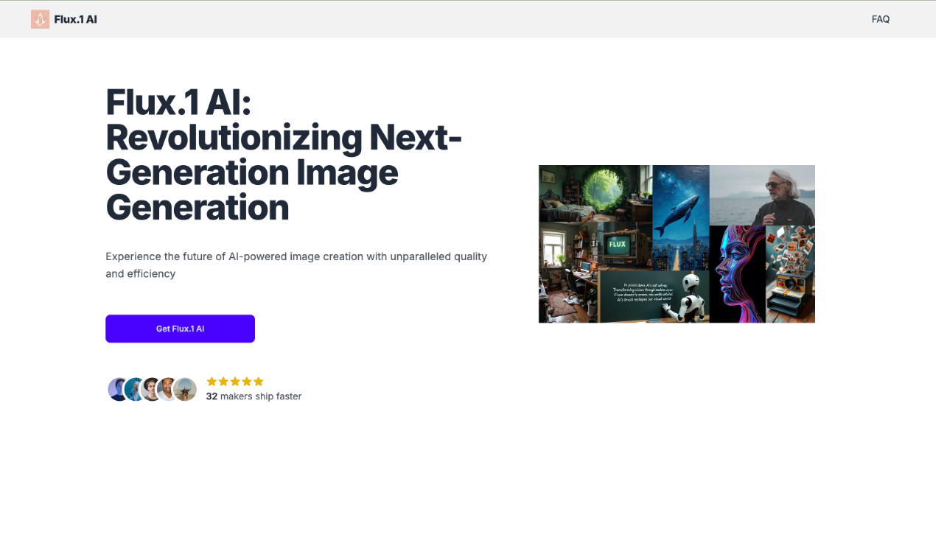
Task: Click the bold 32 in the makers text
Action: click(x=211, y=396)
